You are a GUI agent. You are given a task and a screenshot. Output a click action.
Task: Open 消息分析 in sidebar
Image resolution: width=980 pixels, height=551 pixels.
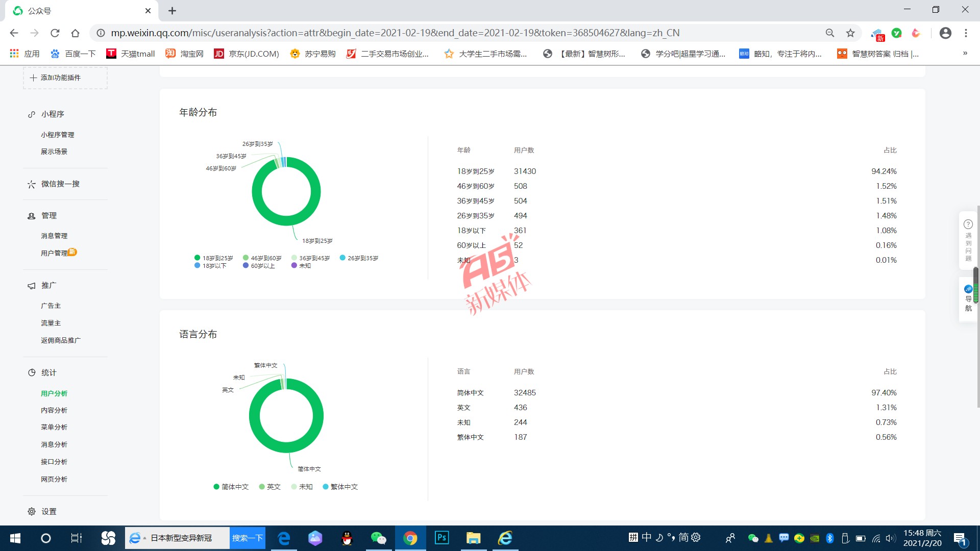point(54,444)
